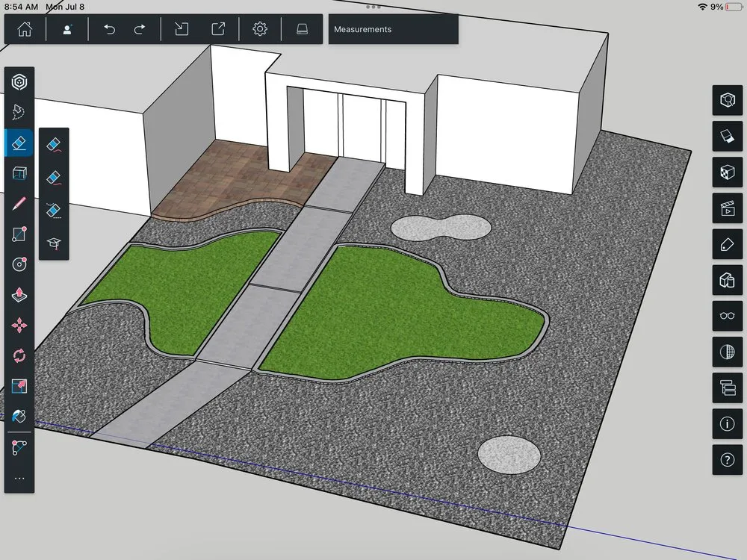Open the Tags panel
The width and height of the screenshot is (747, 560).
click(727, 244)
